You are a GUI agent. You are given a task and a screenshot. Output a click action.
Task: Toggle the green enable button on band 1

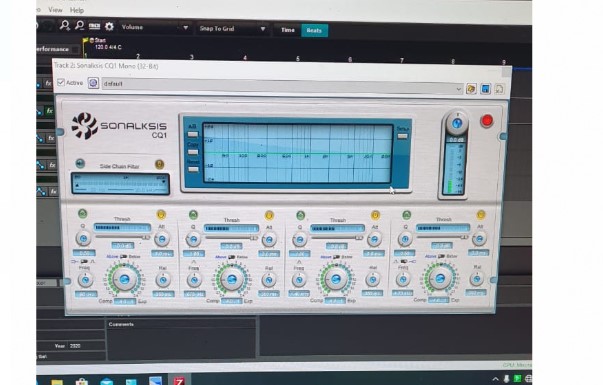(82, 214)
